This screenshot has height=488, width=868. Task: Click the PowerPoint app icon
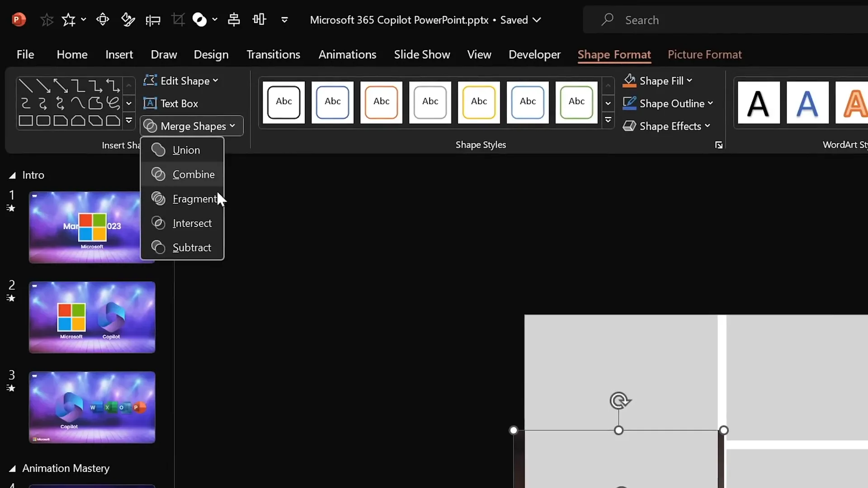(x=18, y=19)
